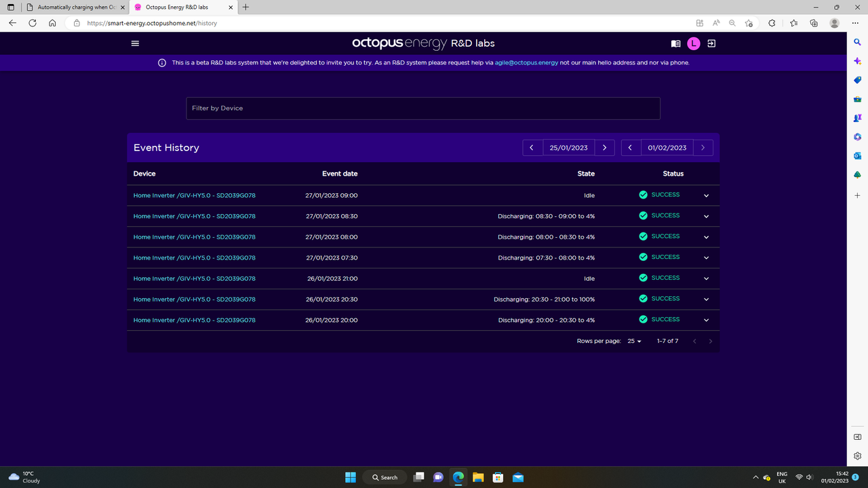
Task: Select the Octopus Energy R&D labs tab
Action: point(182,7)
